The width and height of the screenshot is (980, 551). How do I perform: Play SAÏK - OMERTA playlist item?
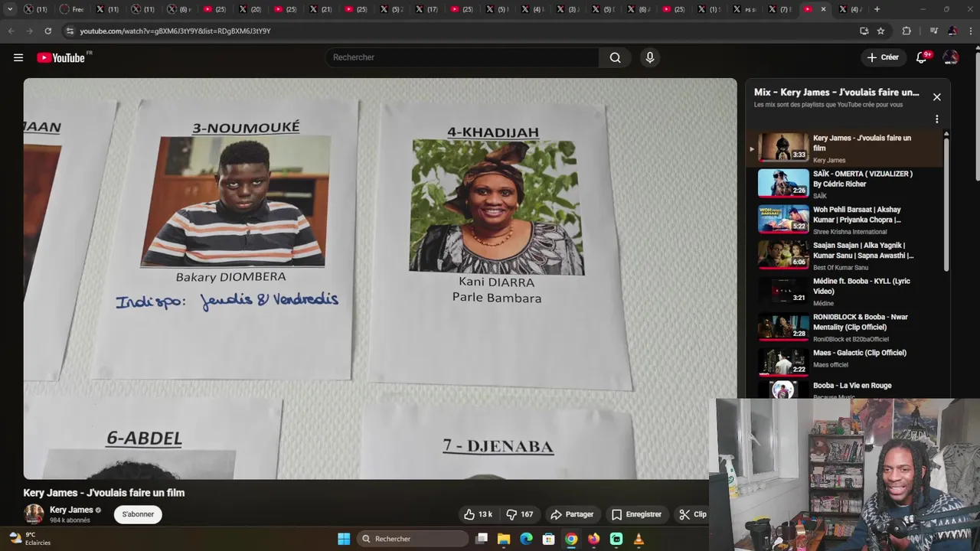point(845,184)
